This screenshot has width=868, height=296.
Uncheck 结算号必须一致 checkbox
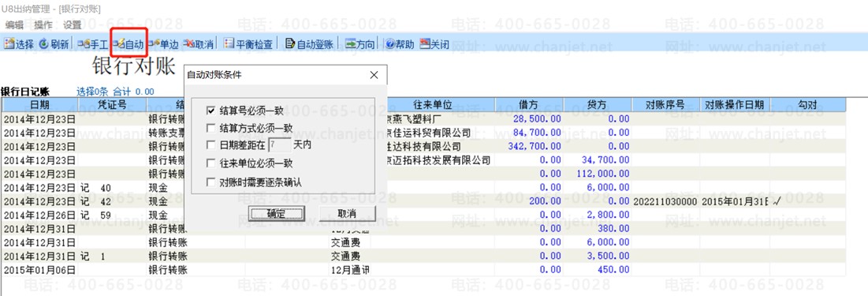pyautogui.click(x=210, y=111)
